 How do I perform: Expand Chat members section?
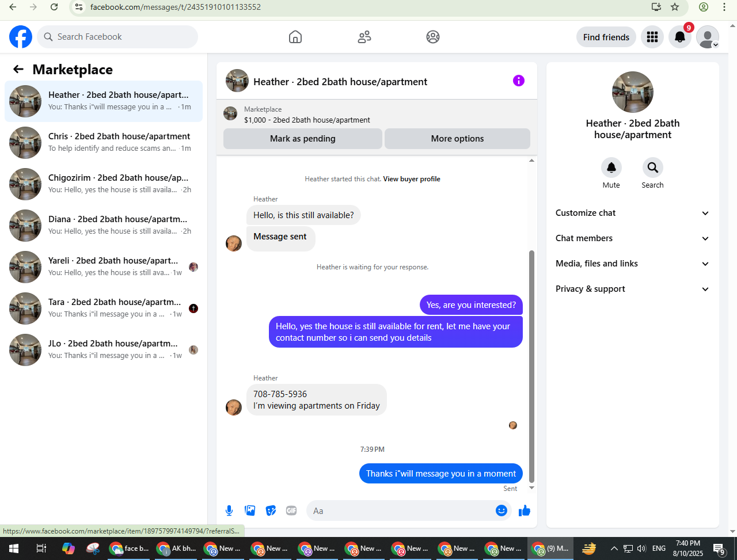click(x=633, y=238)
